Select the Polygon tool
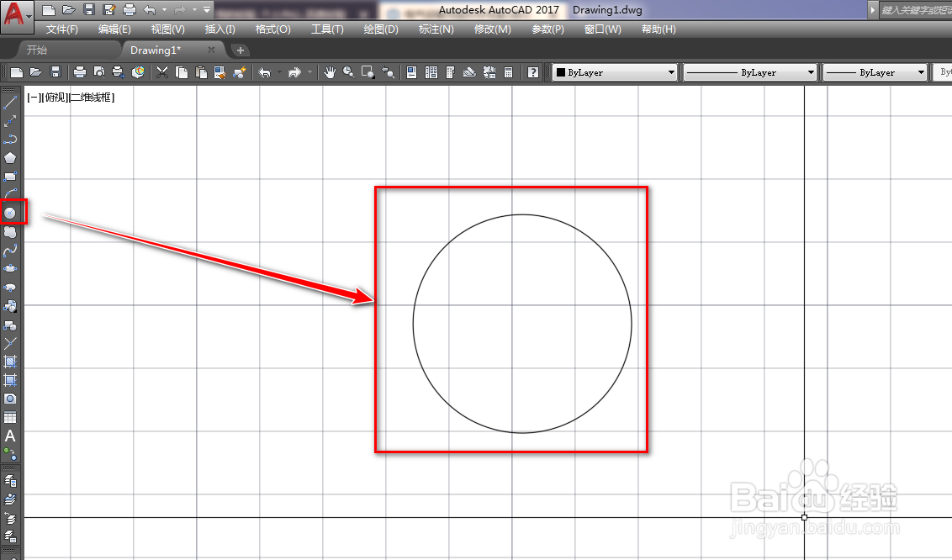 point(10,158)
